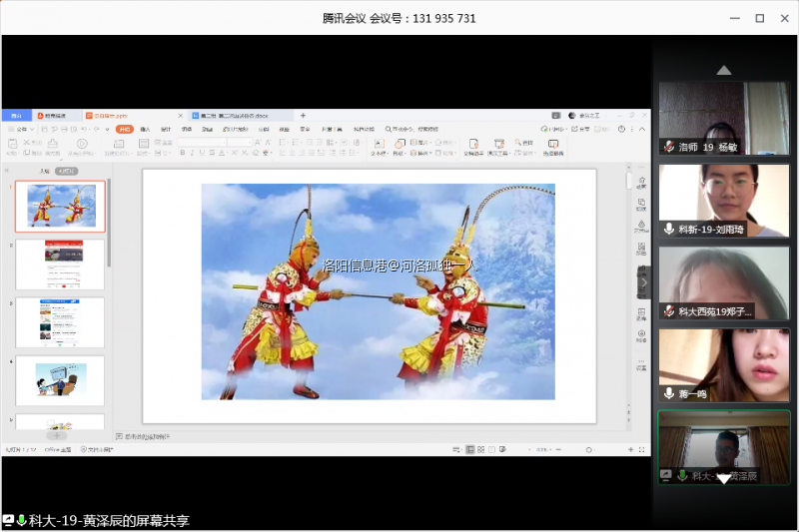This screenshot has width=799, height=532.
Task: Click the WPS home tab in shared screen
Action: click(x=16, y=116)
